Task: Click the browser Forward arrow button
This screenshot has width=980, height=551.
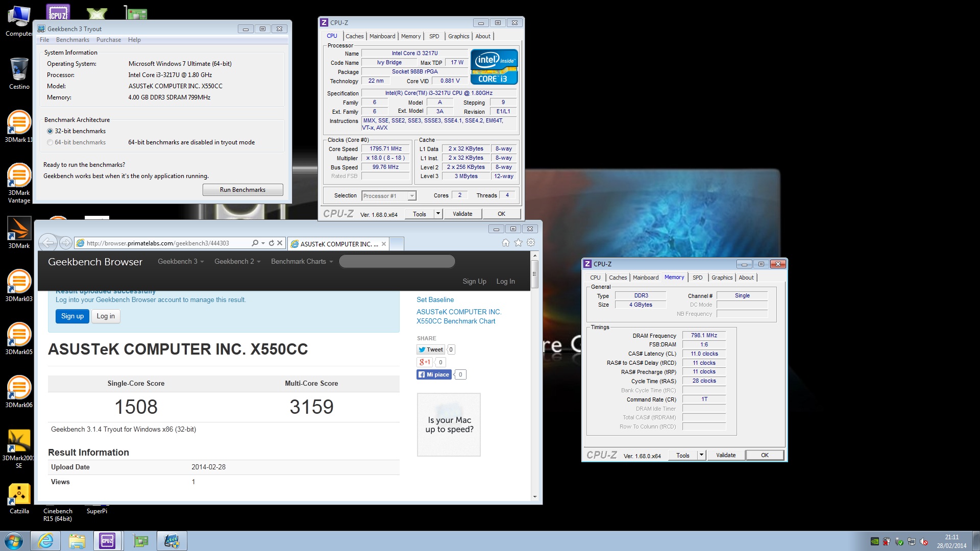Action: 65,243
